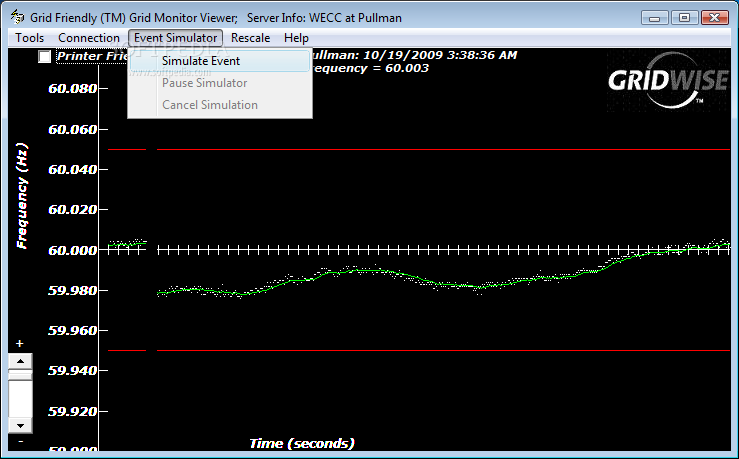Click the GridWise logo
Screen dimensions: 739x459
pyautogui.click(x=668, y=81)
